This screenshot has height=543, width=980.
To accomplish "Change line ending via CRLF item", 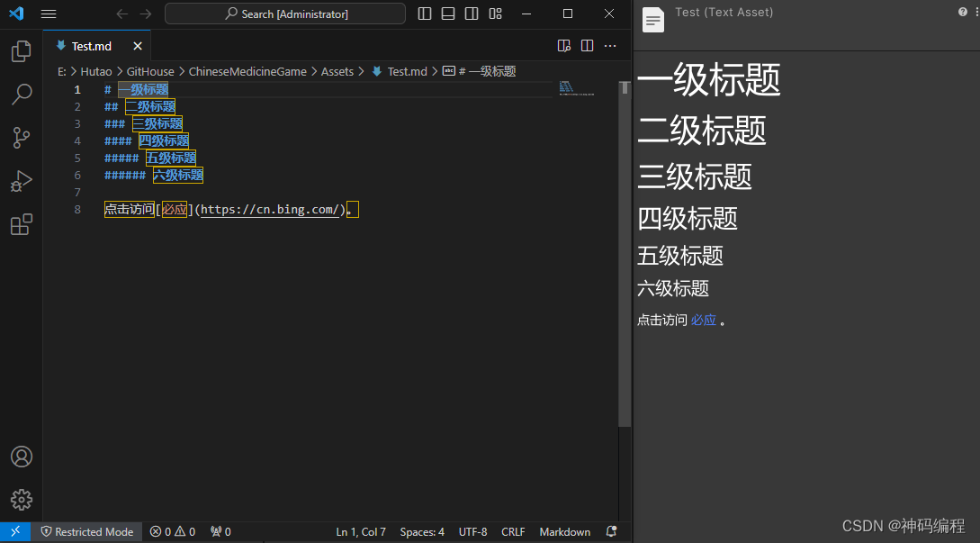I will (x=513, y=531).
